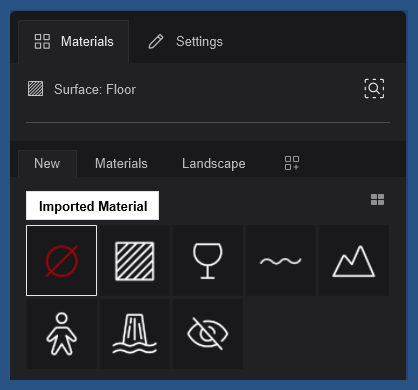Viewport: 418px width, 390px height.
Task: Open the add-category grid-plus tab
Action: [x=292, y=163]
